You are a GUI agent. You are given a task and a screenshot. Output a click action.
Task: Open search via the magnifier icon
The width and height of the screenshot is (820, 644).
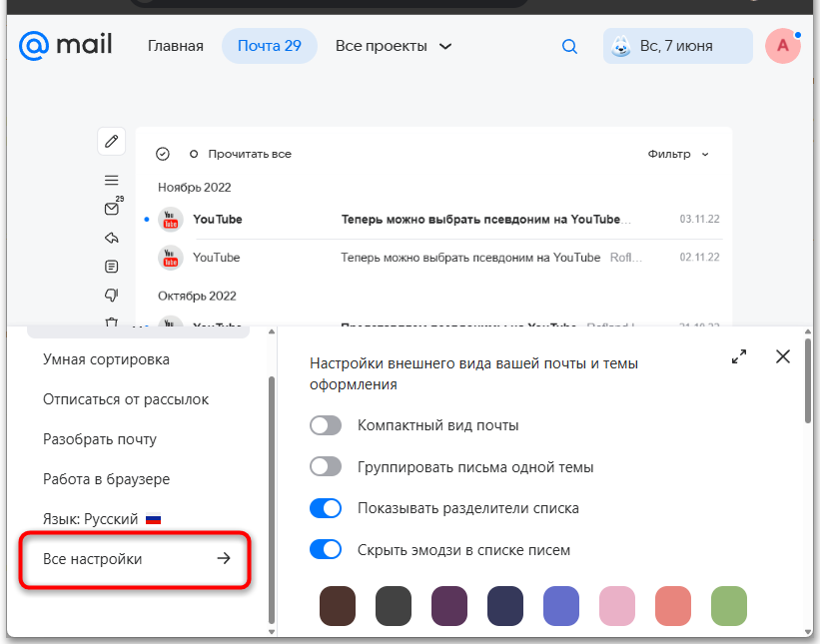pyautogui.click(x=569, y=47)
